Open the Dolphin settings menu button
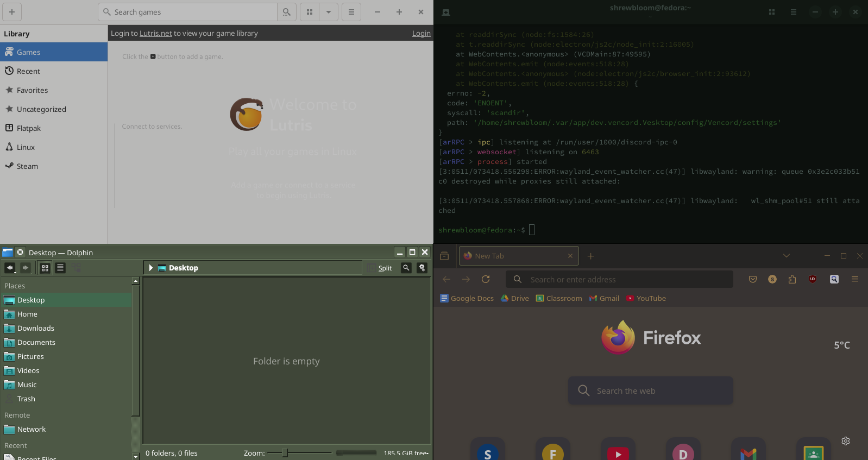 [422, 268]
